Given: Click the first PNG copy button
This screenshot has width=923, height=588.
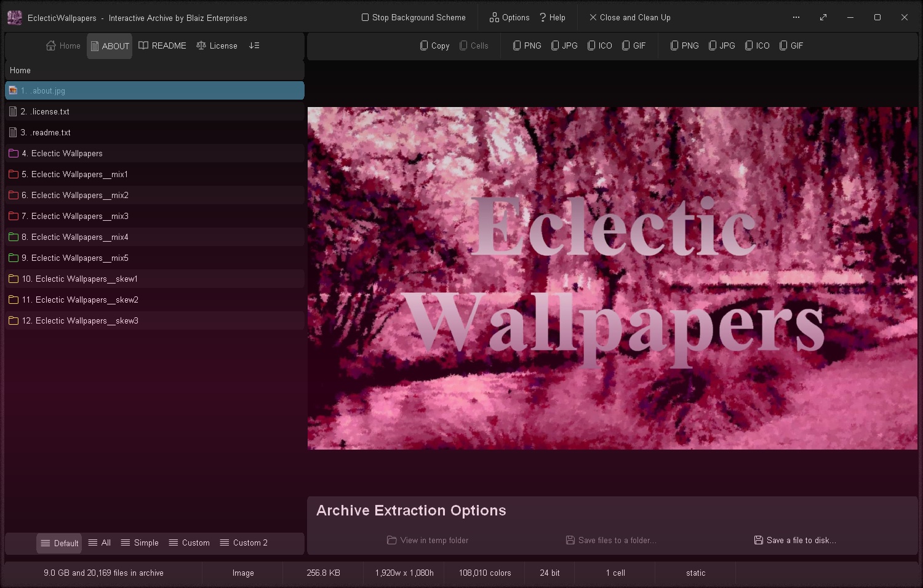Looking at the screenshot, I should pyautogui.click(x=527, y=46).
